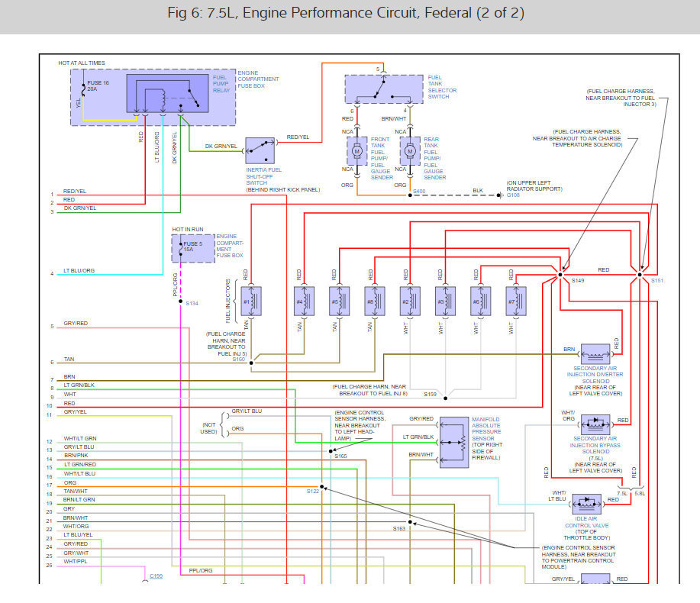Screen dimensions: 700x603
Task: Click the '(NOT USED)' label
Action: (x=209, y=428)
